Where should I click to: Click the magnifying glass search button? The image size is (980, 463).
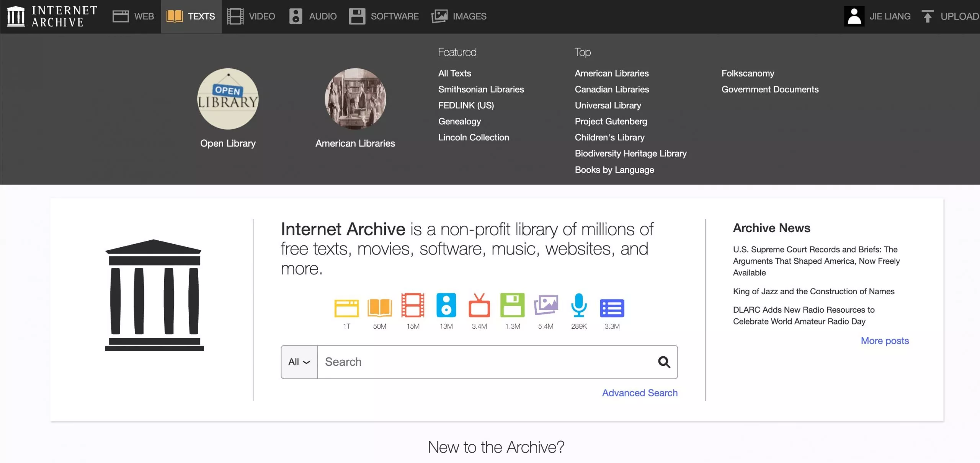pyautogui.click(x=665, y=362)
